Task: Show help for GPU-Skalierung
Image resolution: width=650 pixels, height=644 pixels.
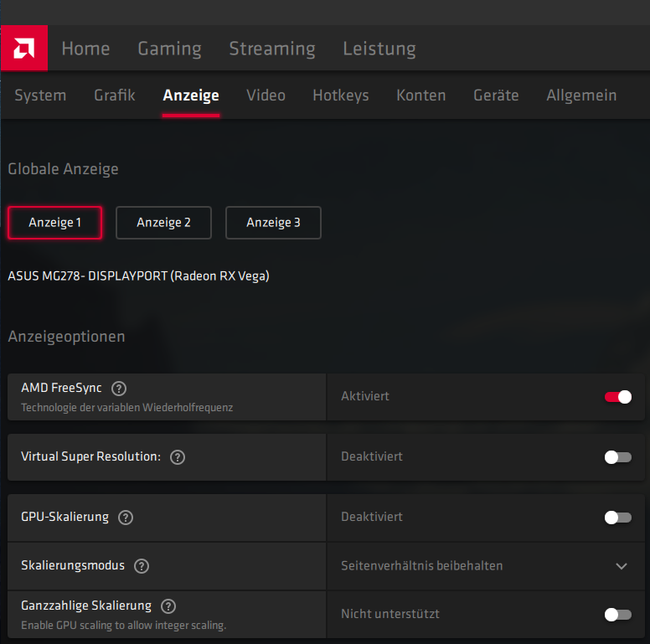Action: tap(126, 518)
